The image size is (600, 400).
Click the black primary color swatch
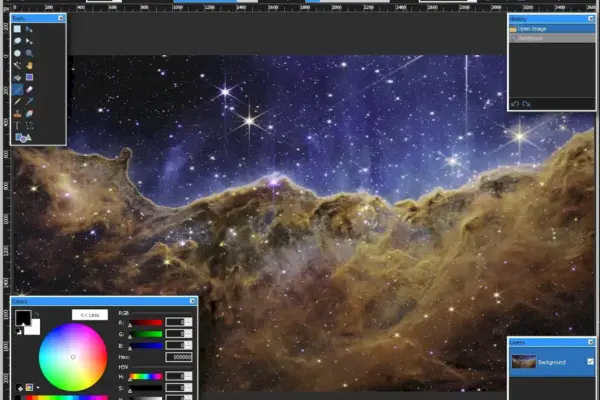pyautogui.click(x=22, y=317)
